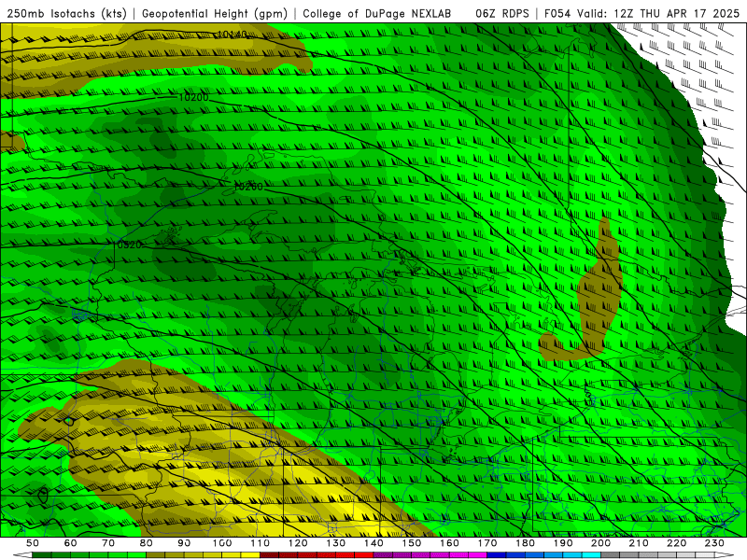Screen dimensions: 747x560
Task: Click the '220' value on the color scale
Action: click(676, 543)
